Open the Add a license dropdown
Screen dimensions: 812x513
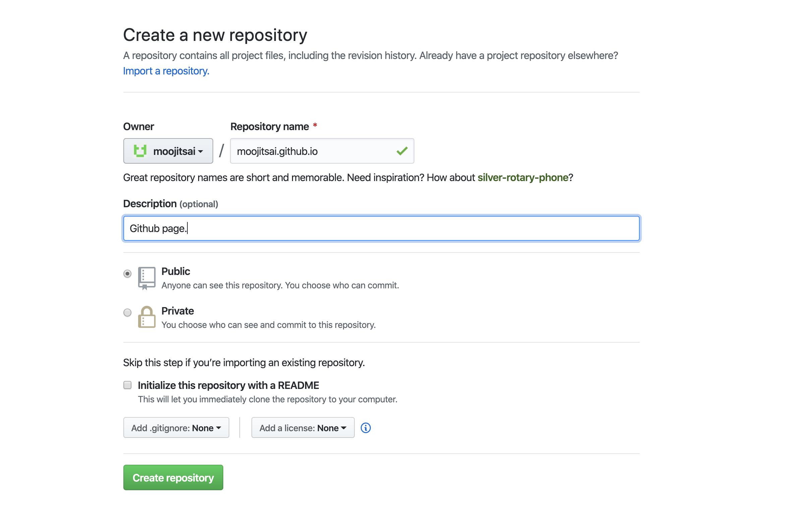(x=303, y=428)
